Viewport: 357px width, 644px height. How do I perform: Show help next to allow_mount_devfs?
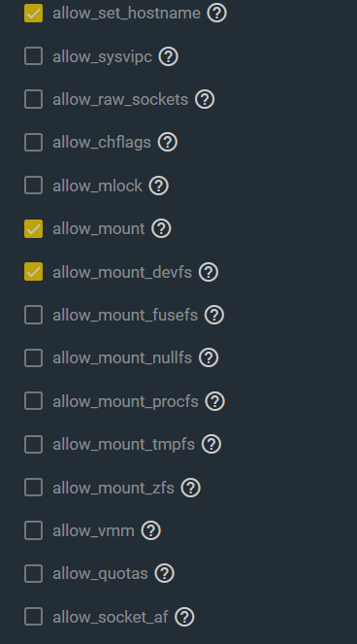[x=209, y=272]
